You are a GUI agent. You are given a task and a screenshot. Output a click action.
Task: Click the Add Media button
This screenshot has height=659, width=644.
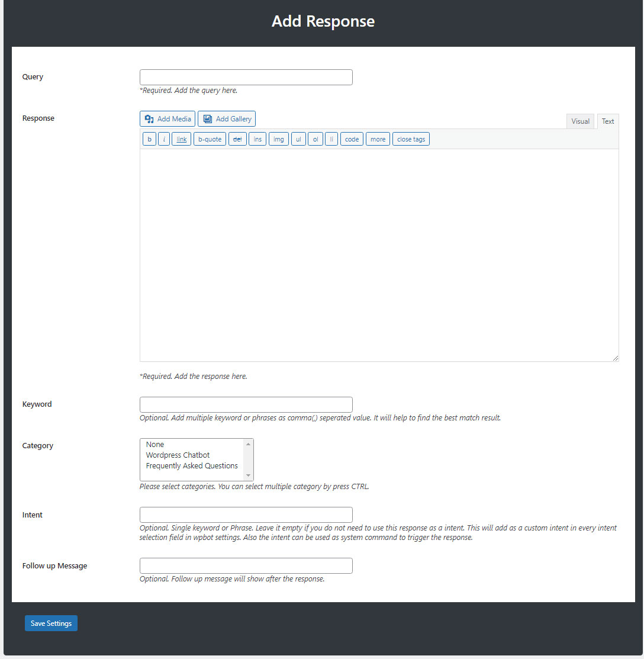coord(168,119)
